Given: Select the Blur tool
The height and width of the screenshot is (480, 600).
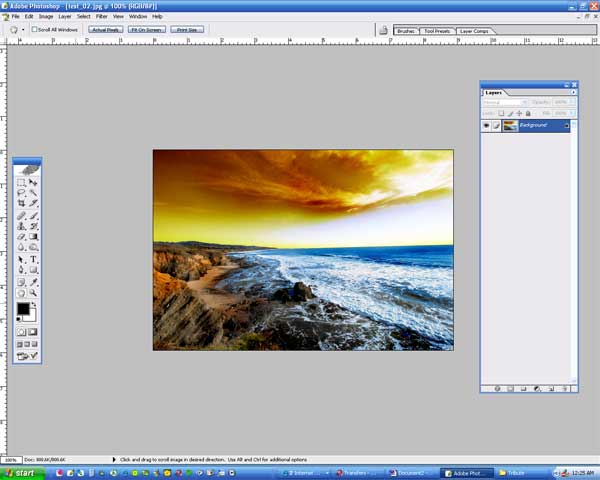Looking at the screenshot, I should pyautogui.click(x=21, y=247).
